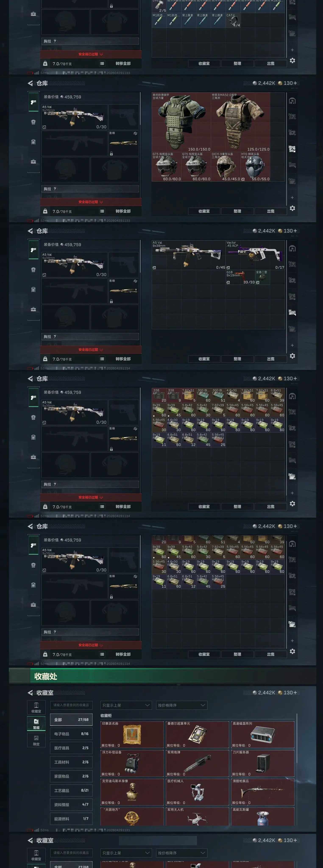Filter collection by 工艺藏品 category
The height and width of the screenshot is (868, 323).
click(x=71, y=790)
